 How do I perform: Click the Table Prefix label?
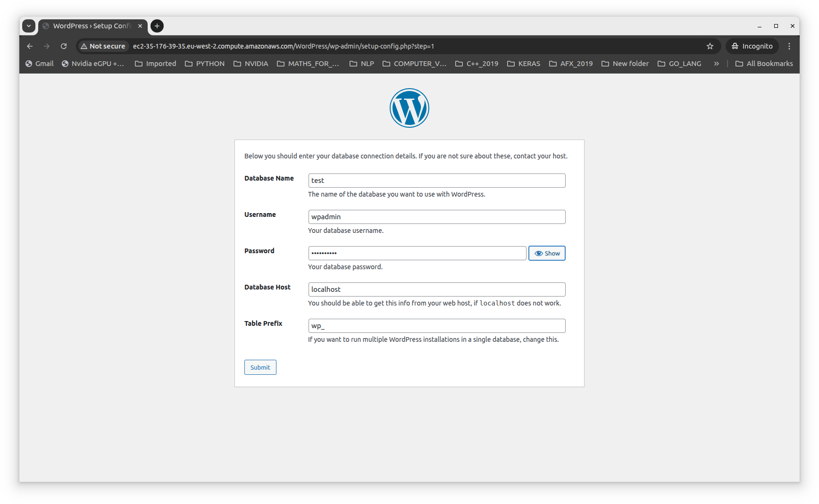point(263,323)
